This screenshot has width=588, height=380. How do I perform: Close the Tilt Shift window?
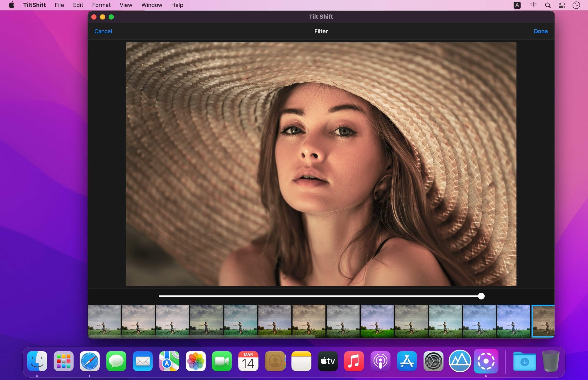tap(94, 17)
